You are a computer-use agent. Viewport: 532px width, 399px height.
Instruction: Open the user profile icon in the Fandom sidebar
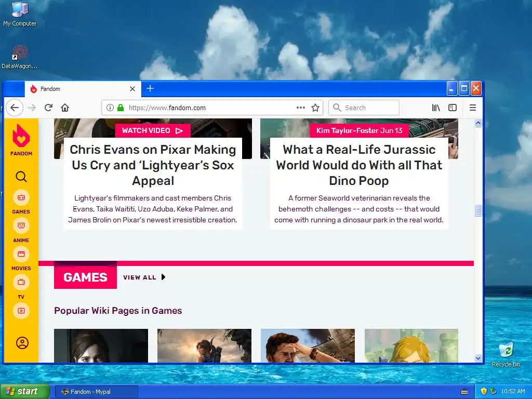coord(22,343)
